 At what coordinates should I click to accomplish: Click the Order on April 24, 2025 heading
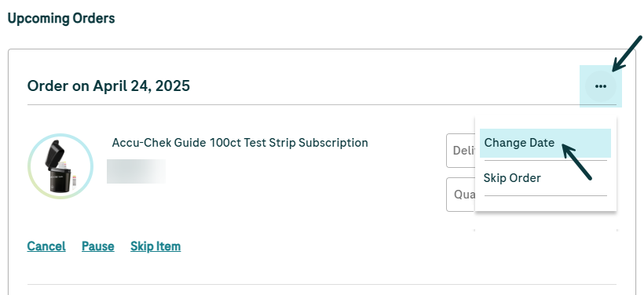click(108, 86)
